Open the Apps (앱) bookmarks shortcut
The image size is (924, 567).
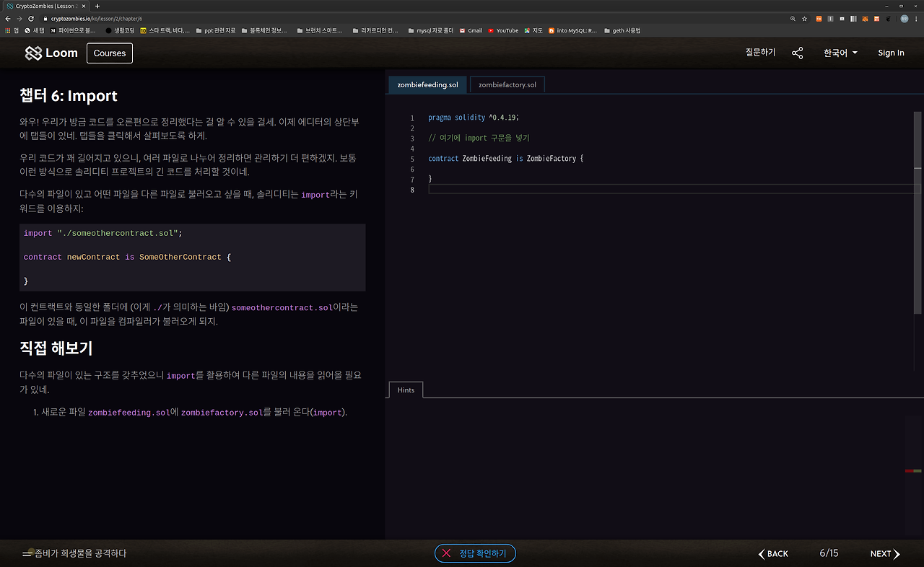12,30
